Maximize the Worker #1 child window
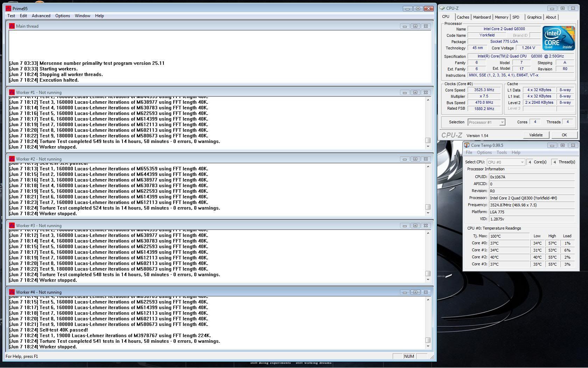This screenshot has width=588, height=368. click(x=415, y=93)
